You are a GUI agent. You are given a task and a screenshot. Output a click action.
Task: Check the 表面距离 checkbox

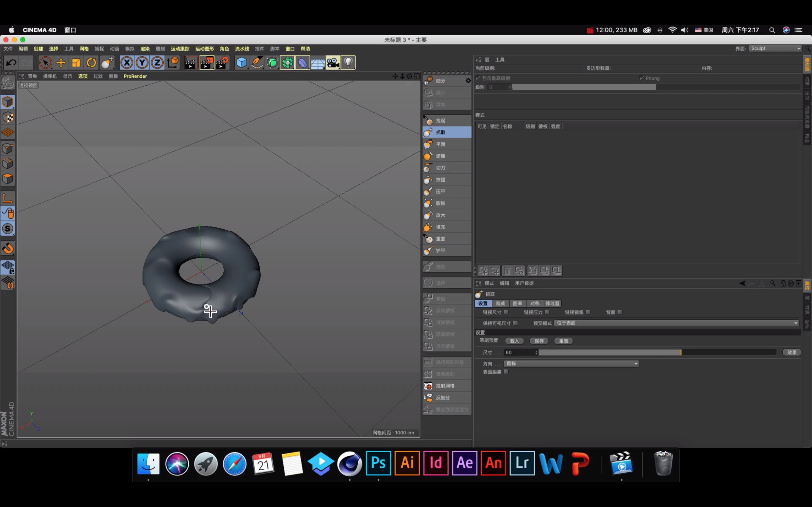coord(506,372)
